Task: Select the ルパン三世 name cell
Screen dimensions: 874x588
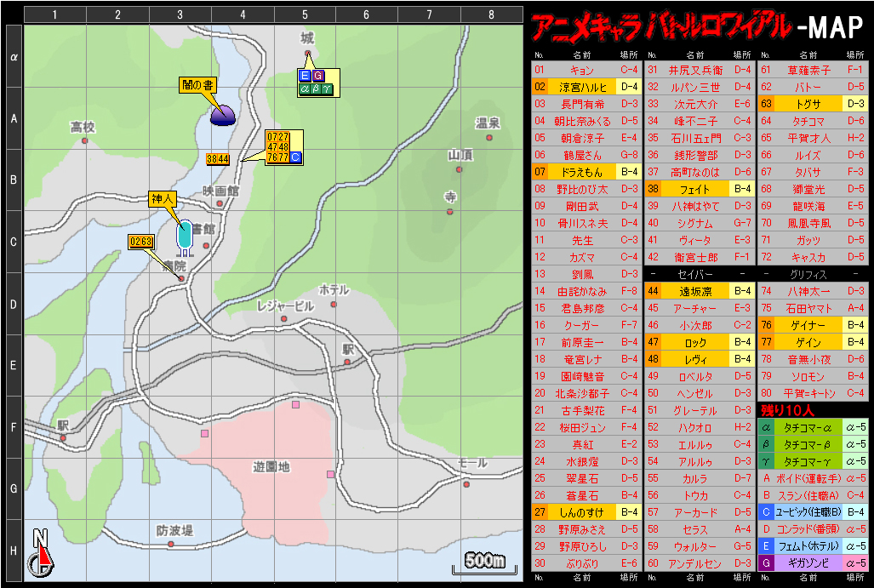Action: point(695,87)
